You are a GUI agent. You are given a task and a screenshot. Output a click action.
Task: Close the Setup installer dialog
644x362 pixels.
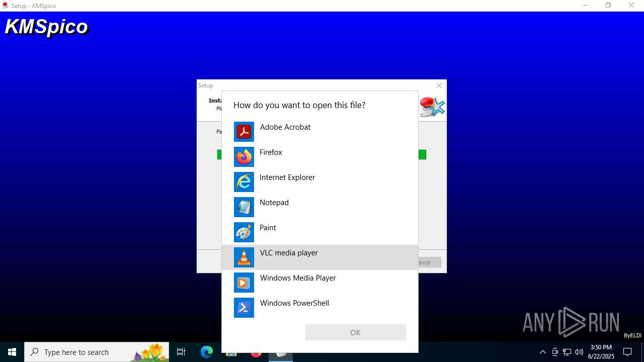tap(439, 85)
